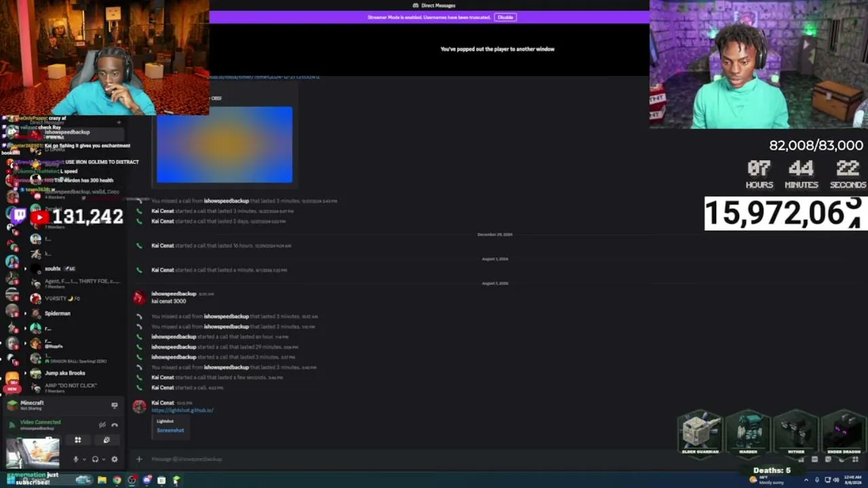This screenshot has width=868, height=488.
Task: Open Discord from the taskbar
Action: [146, 481]
